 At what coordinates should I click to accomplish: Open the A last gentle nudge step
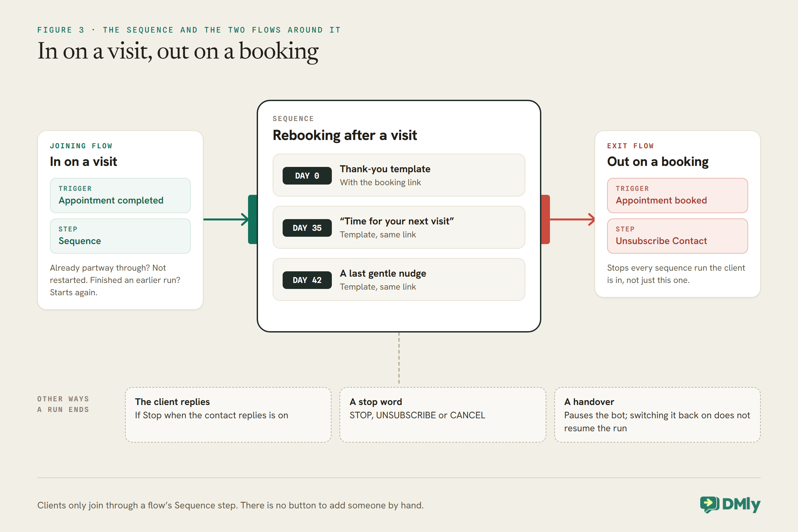tap(399, 280)
